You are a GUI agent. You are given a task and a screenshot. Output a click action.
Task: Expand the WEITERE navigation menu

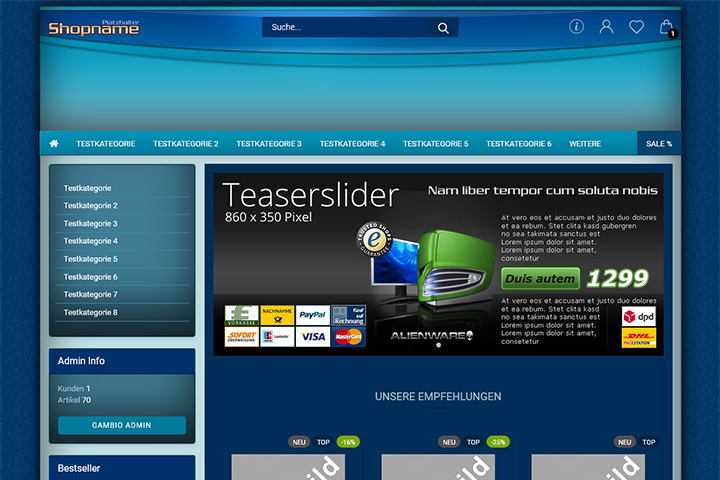click(585, 144)
